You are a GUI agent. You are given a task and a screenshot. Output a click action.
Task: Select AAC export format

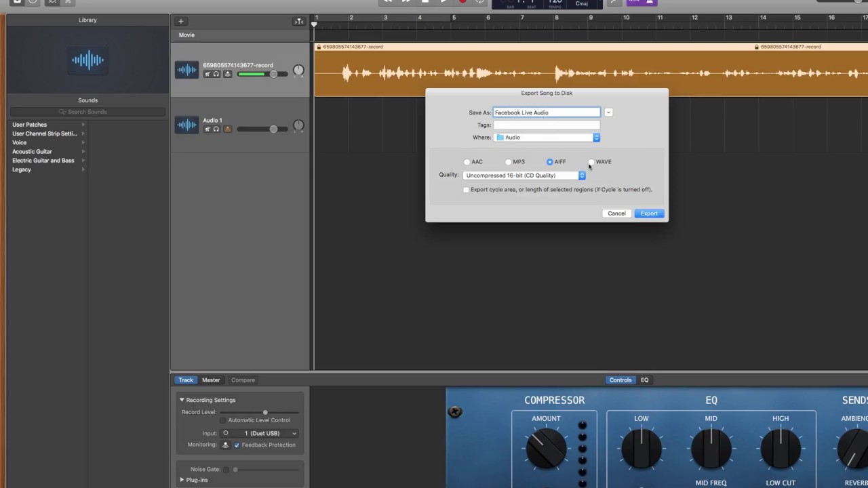[467, 162]
